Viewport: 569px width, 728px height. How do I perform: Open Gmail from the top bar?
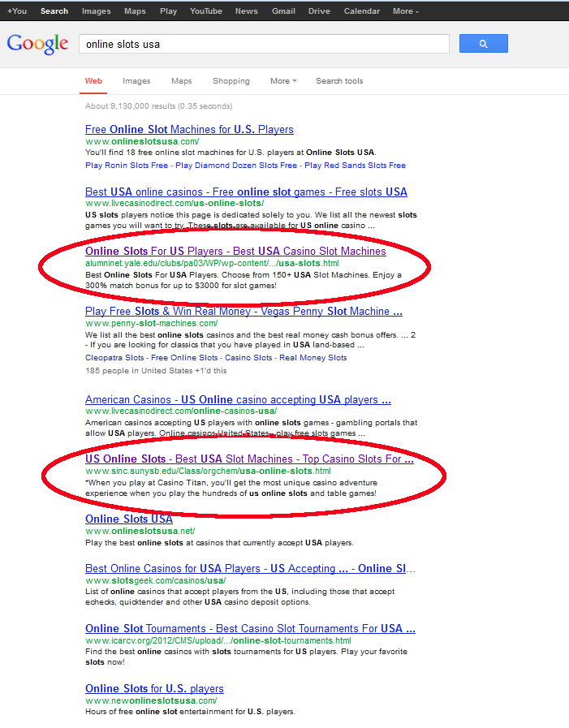click(283, 11)
